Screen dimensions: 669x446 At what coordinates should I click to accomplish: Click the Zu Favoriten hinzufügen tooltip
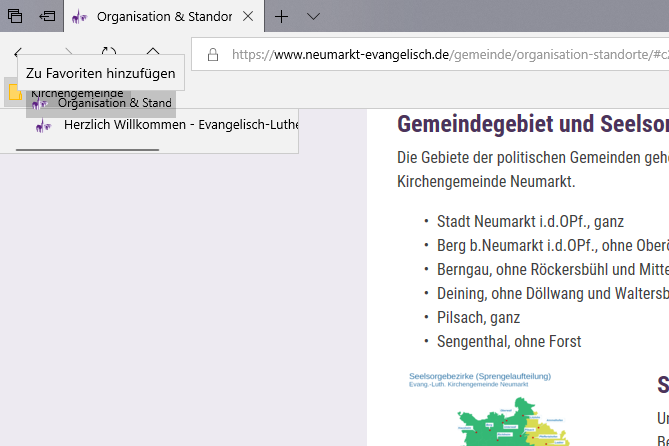point(101,73)
